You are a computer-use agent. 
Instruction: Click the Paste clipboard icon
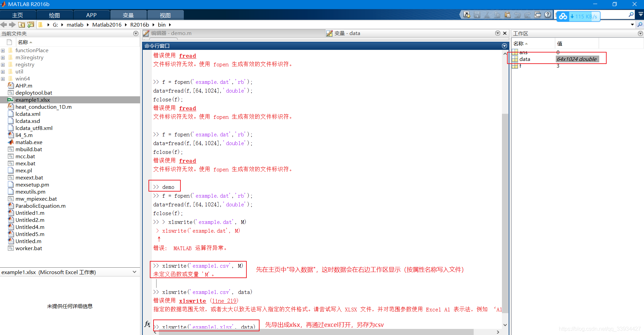(x=507, y=15)
